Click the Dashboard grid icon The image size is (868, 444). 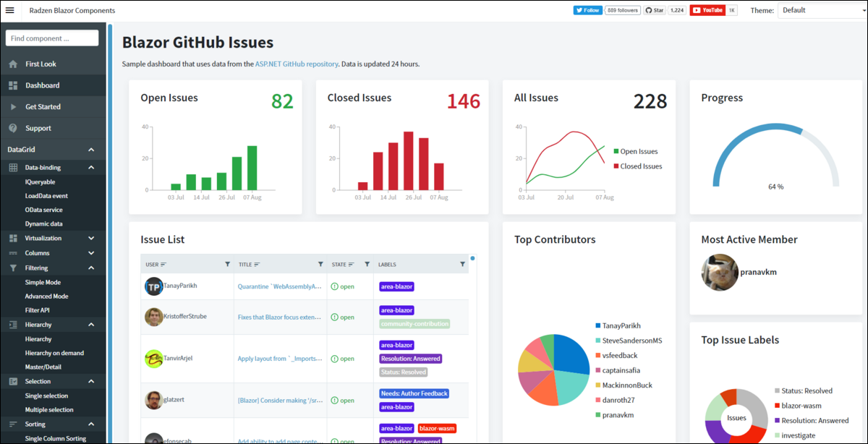12,85
